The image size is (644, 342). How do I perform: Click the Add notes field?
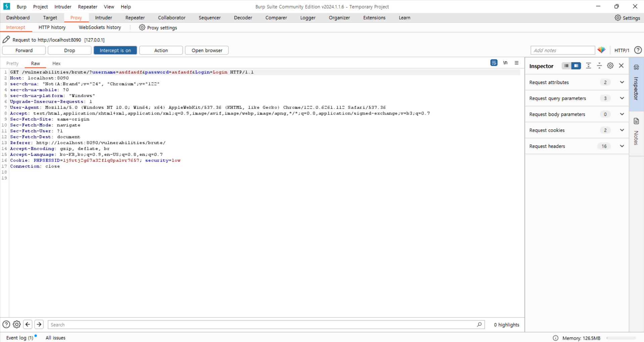point(563,50)
